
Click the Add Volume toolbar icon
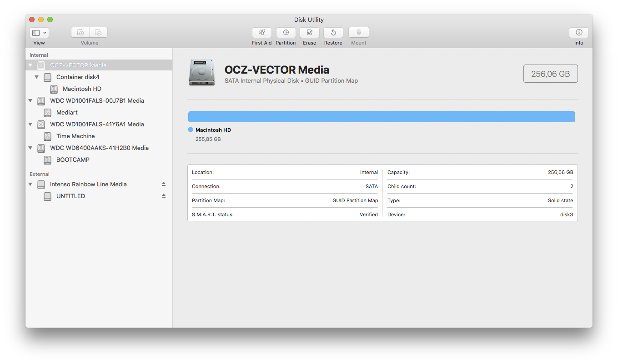coord(80,33)
